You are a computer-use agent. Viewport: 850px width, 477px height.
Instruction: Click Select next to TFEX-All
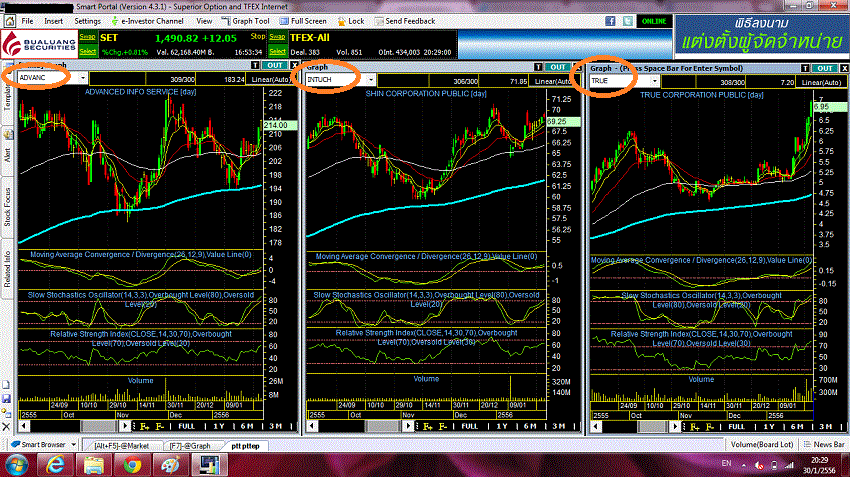coord(277,51)
